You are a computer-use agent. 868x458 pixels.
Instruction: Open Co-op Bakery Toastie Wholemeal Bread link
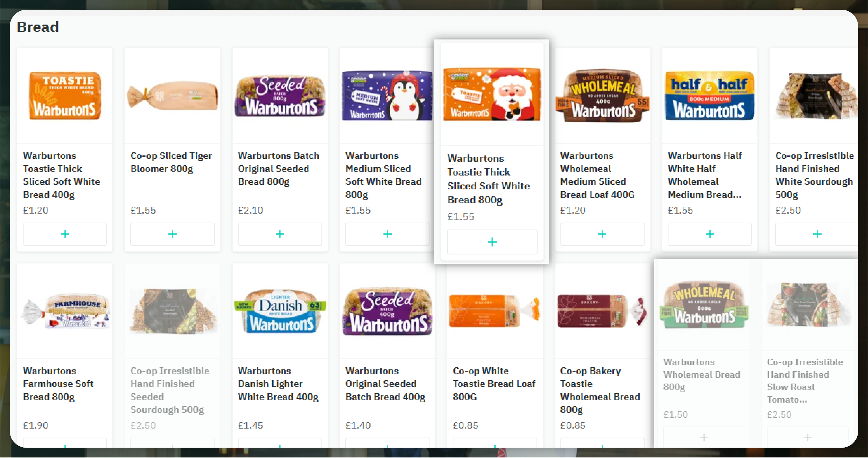click(x=600, y=390)
